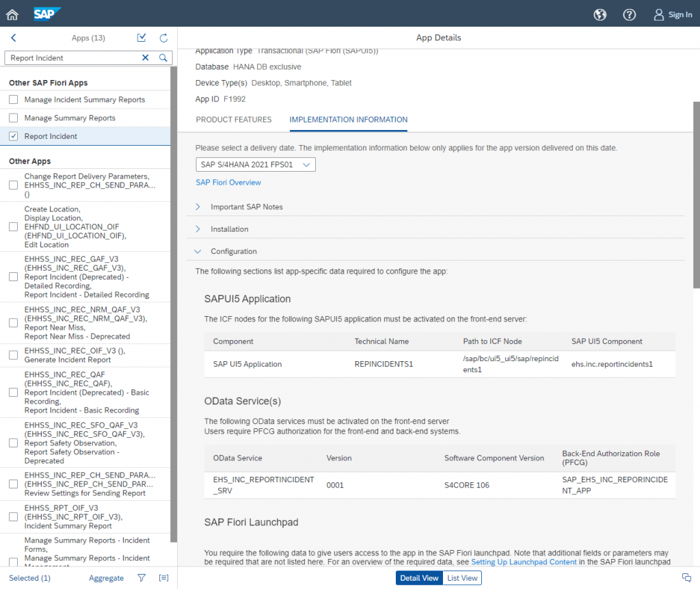Follow the Setting Up Launchpad Content link
The height and width of the screenshot is (589, 700).
point(524,562)
